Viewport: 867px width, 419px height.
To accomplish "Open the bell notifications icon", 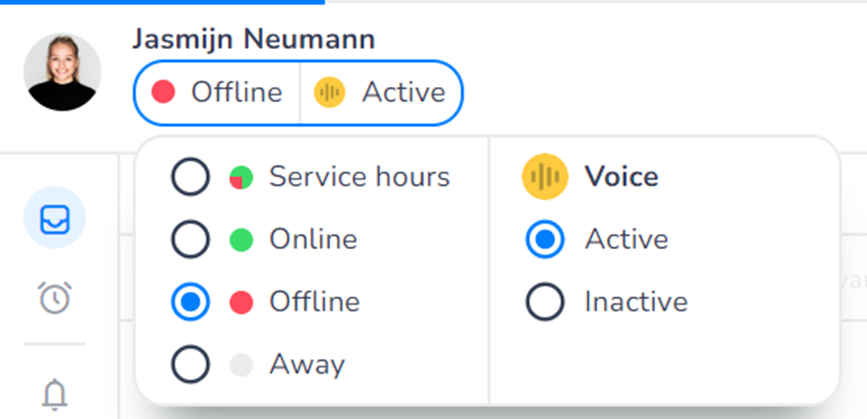I will click(x=54, y=393).
